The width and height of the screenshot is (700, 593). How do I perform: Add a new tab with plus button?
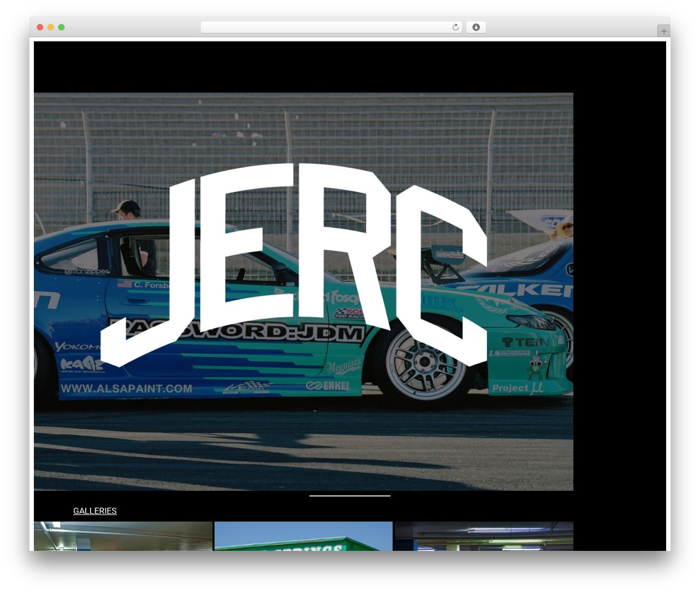(663, 31)
